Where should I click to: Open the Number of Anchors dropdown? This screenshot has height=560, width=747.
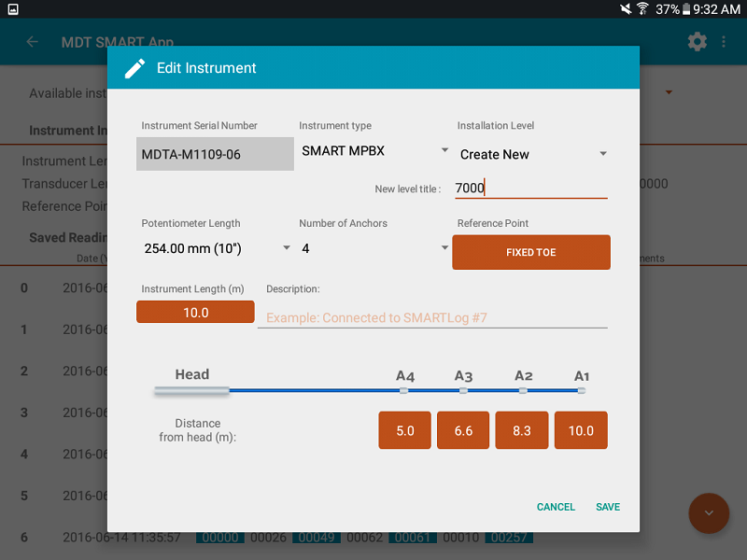[372, 248]
